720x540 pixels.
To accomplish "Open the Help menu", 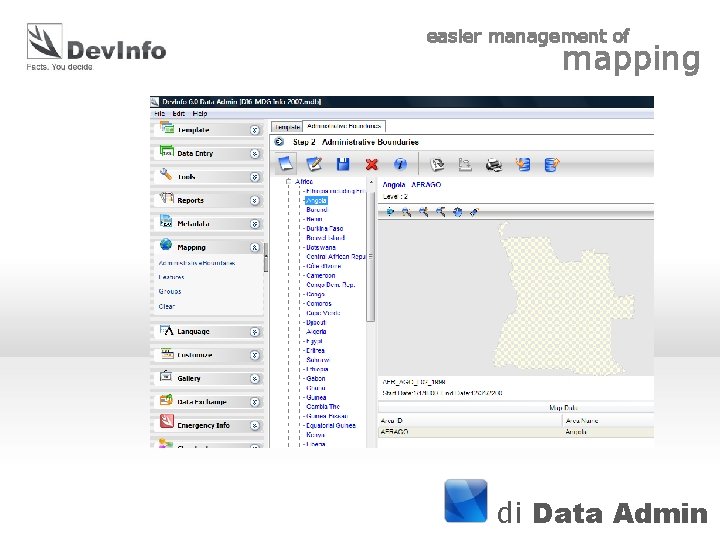I will [x=200, y=113].
